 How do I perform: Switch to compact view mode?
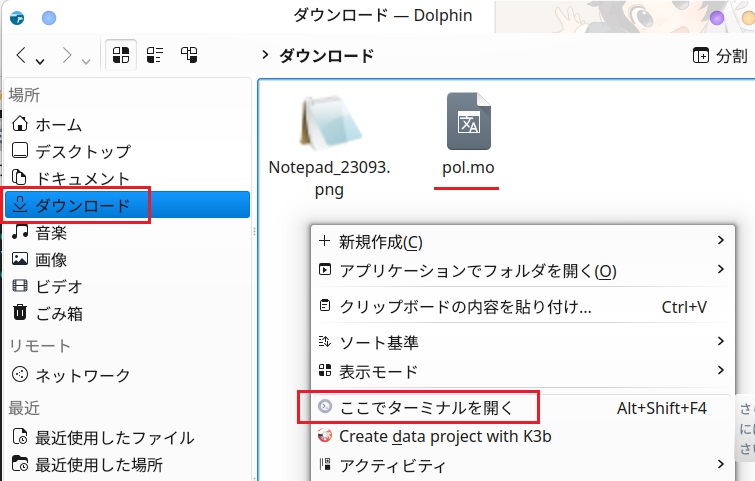pos(155,56)
